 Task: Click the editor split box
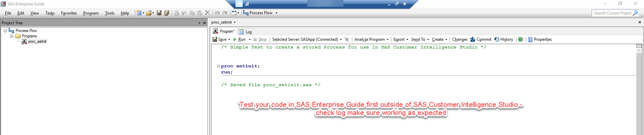639,46
